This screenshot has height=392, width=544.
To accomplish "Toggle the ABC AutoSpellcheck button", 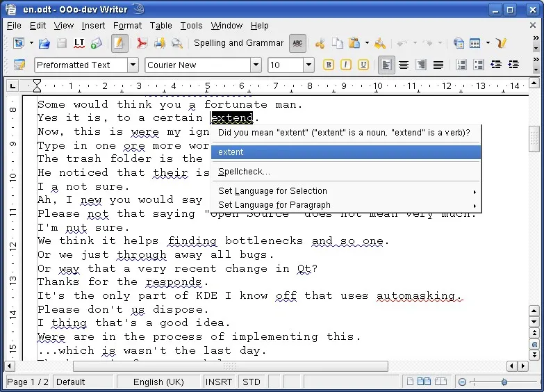I will (x=297, y=43).
